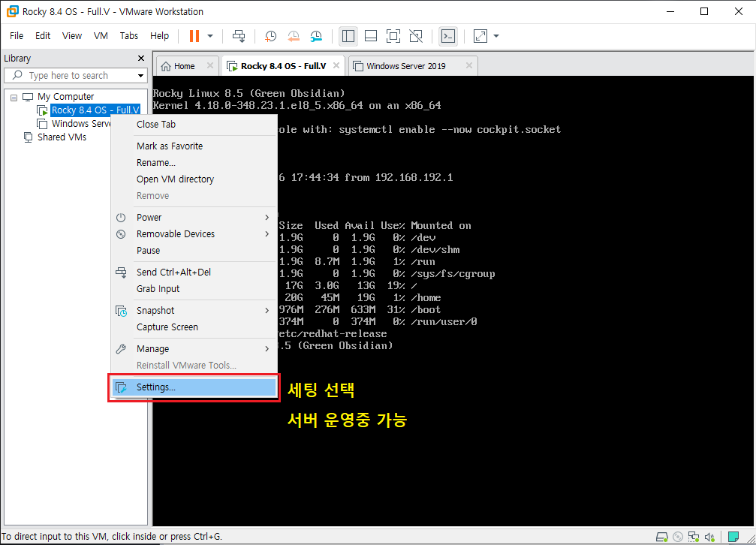Close the Windows Server 2019 tab

[x=468, y=65]
